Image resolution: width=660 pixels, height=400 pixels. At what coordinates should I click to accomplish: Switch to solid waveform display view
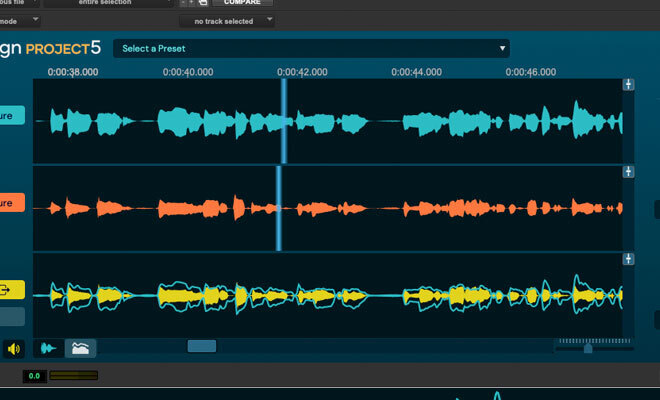pos(48,348)
